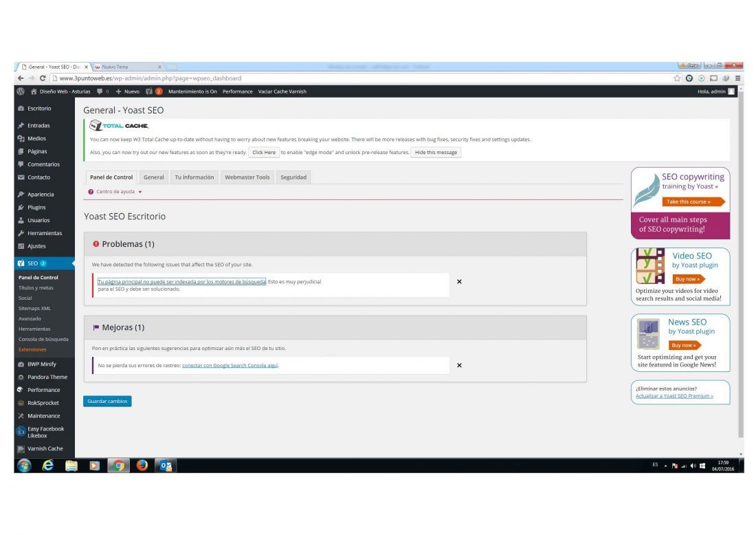Open Herramientas in main sidebar
Viewport: 756px width, 535px height.
[x=45, y=234]
